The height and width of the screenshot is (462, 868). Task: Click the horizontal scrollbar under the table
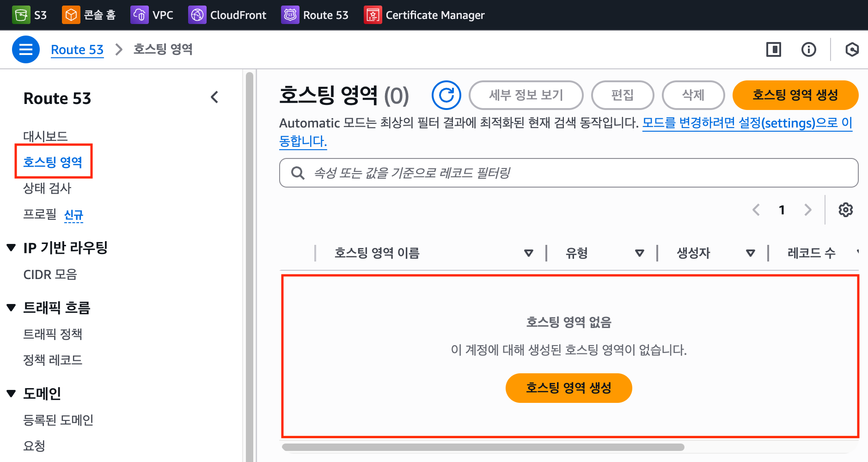tap(483, 447)
